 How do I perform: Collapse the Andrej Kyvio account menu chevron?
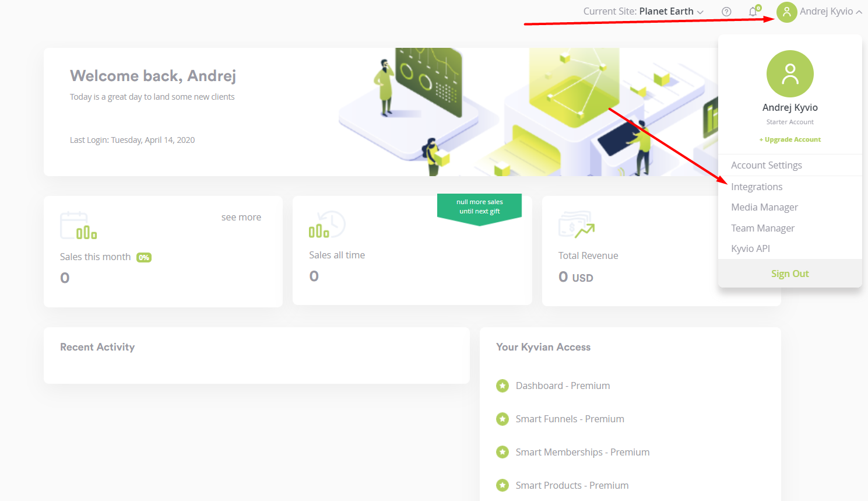[x=859, y=12]
